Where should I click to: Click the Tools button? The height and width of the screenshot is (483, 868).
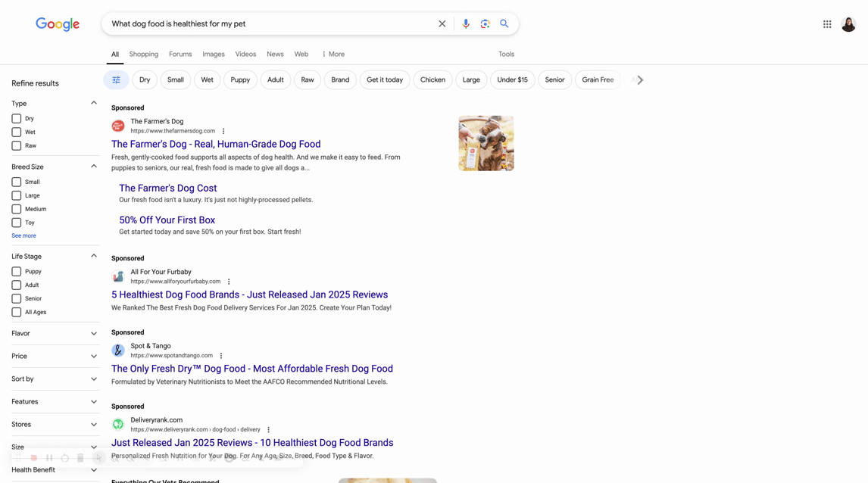point(506,55)
